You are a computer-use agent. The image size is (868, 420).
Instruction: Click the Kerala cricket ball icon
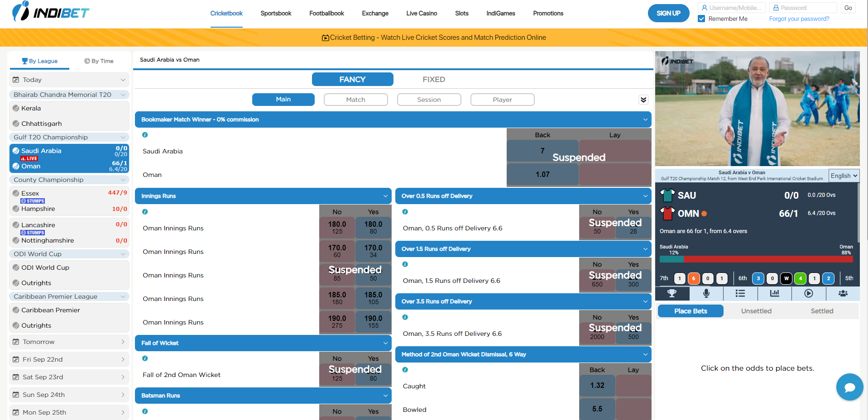point(16,108)
